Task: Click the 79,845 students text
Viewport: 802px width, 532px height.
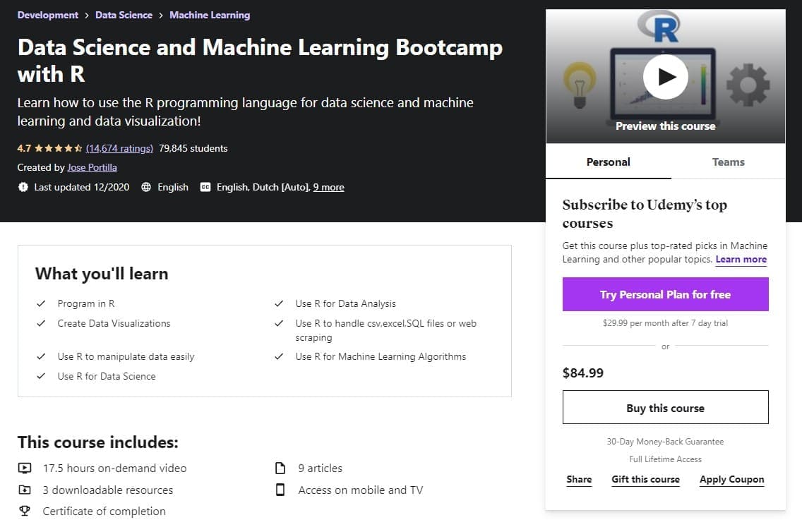Action: tap(193, 148)
